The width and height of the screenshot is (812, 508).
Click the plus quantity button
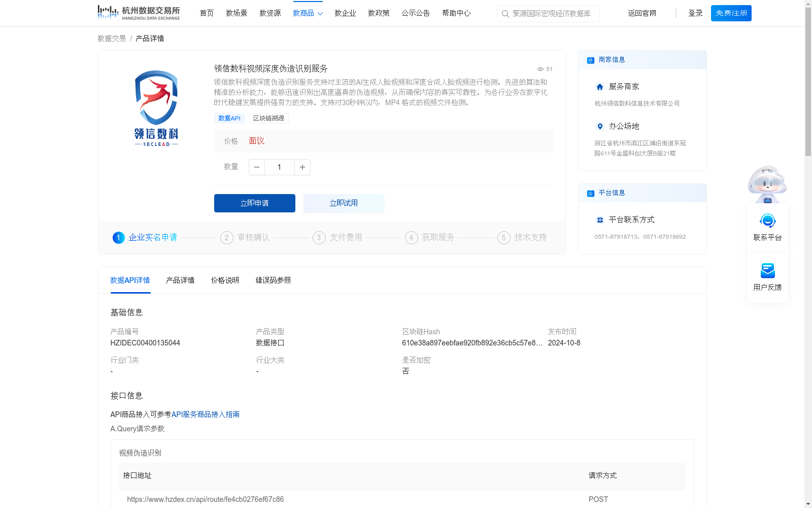(302, 167)
